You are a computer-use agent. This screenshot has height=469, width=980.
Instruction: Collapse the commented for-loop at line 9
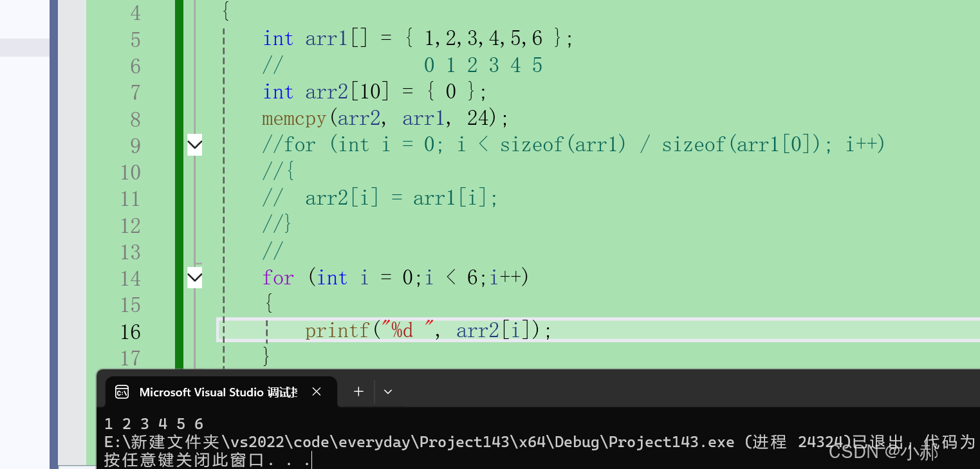(194, 145)
